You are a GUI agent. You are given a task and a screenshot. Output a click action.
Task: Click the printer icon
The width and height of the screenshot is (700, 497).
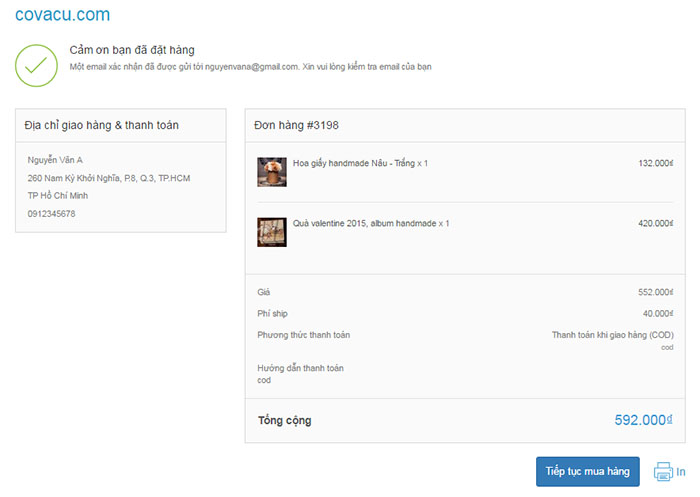[x=663, y=471]
